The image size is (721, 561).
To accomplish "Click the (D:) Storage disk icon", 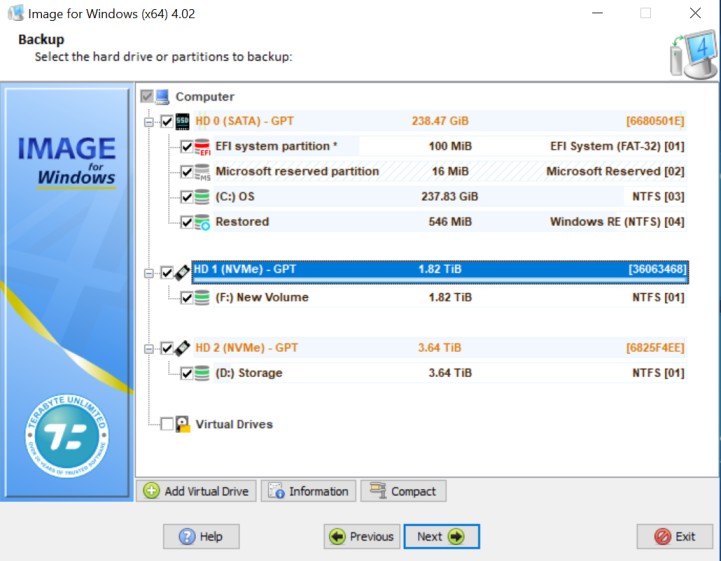I will (x=202, y=373).
